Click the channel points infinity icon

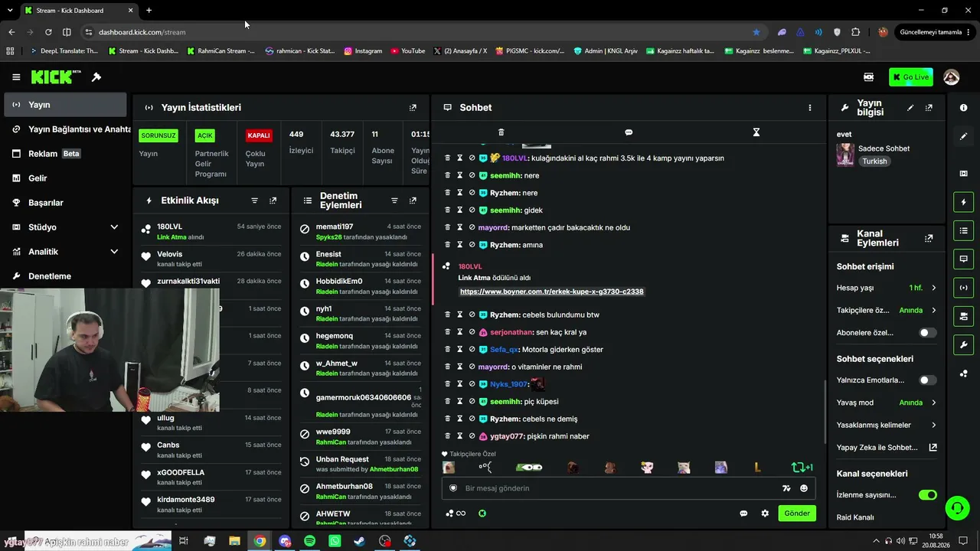[456, 514]
